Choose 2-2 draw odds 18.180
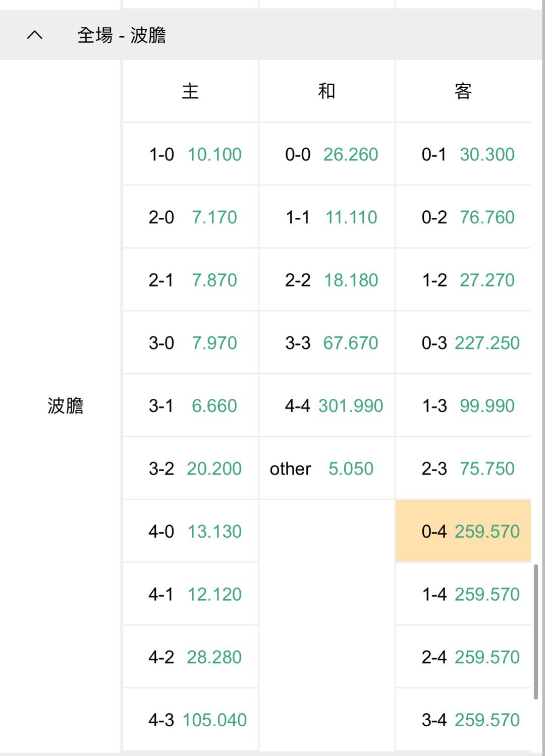Screen dimensions: 545x756 click(327, 279)
